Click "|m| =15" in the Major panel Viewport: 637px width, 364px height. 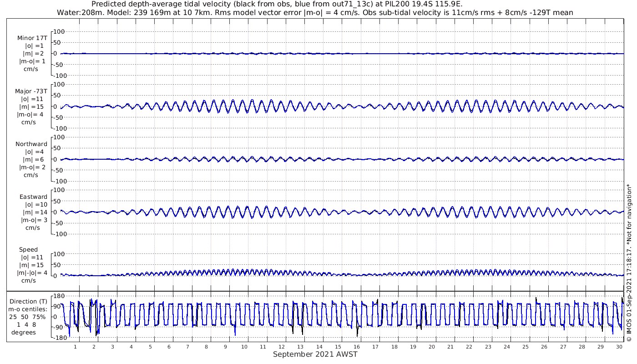click(31, 107)
